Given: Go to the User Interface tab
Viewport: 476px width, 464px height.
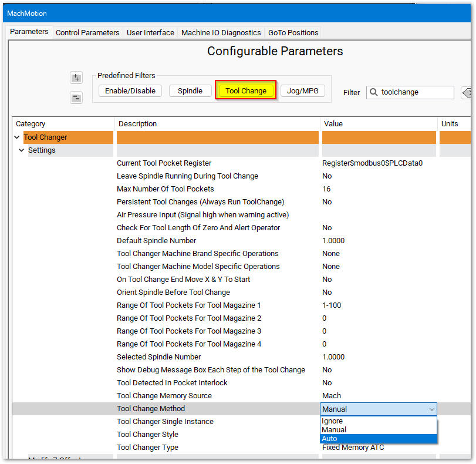Looking at the screenshot, I should coord(150,33).
